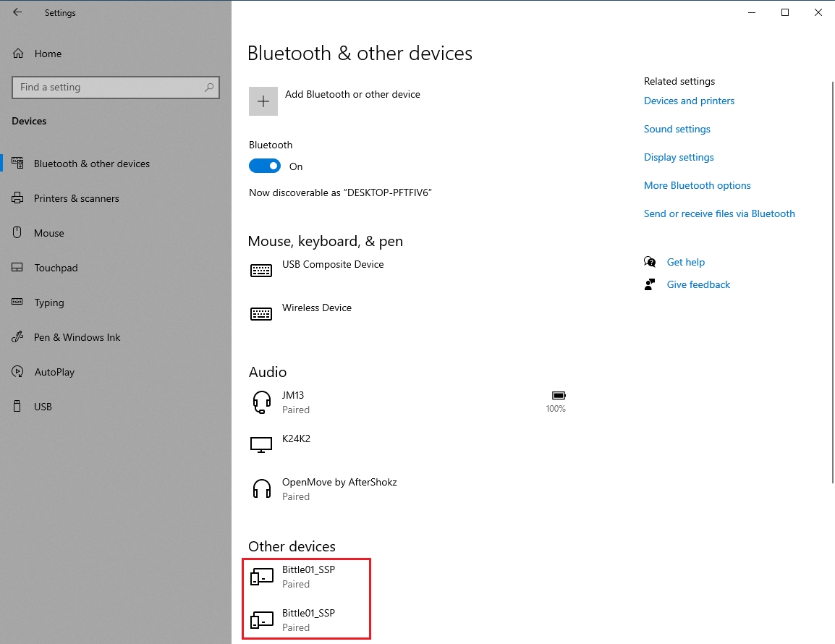The width and height of the screenshot is (835, 644).
Task: Open the AutoPlay settings
Action: pos(54,372)
